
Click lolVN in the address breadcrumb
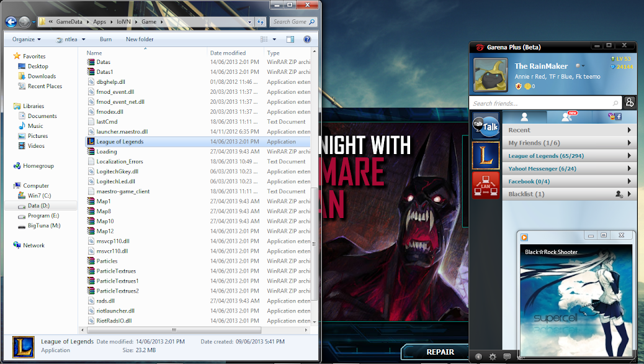click(x=123, y=22)
